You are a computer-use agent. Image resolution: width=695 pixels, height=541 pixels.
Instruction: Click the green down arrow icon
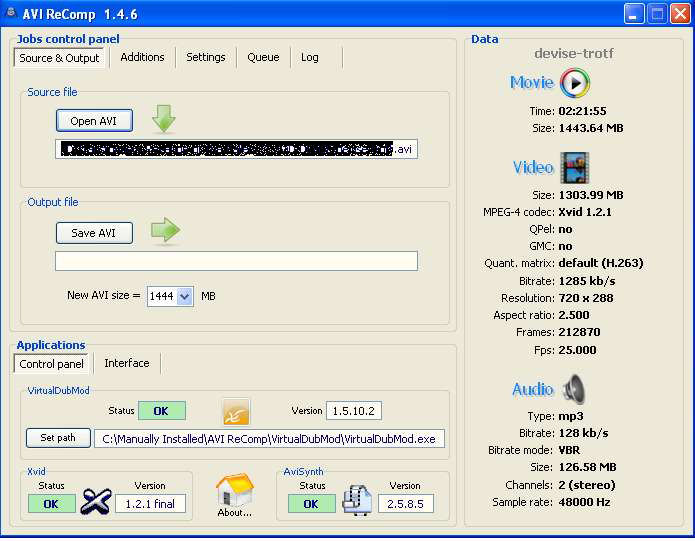click(164, 119)
